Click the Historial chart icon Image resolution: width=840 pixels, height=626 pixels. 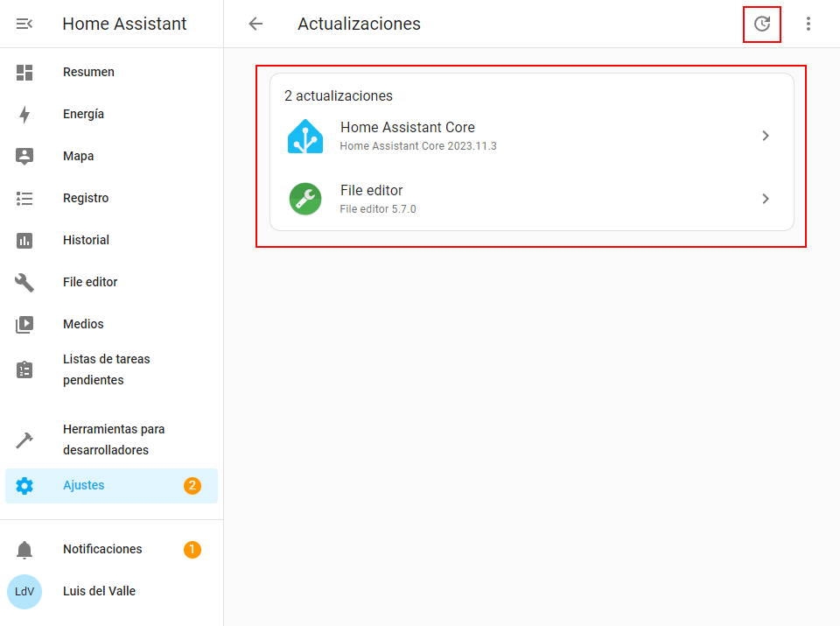(24, 240)
